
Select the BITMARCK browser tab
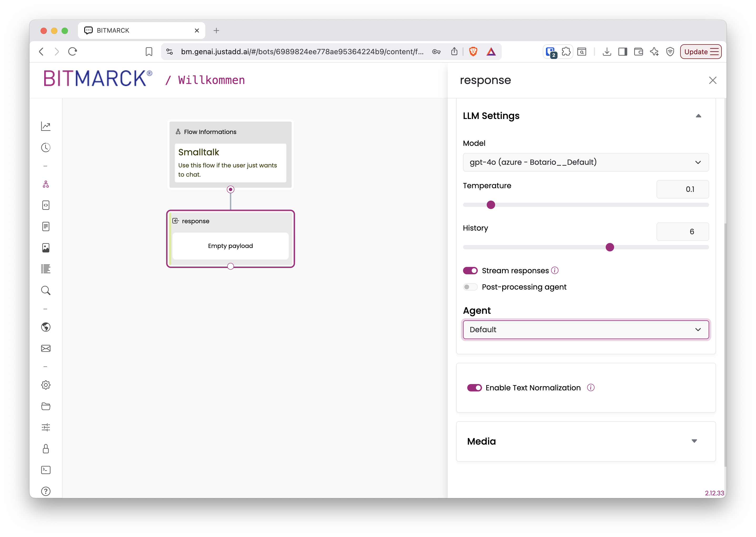click(x=141, y=31)
